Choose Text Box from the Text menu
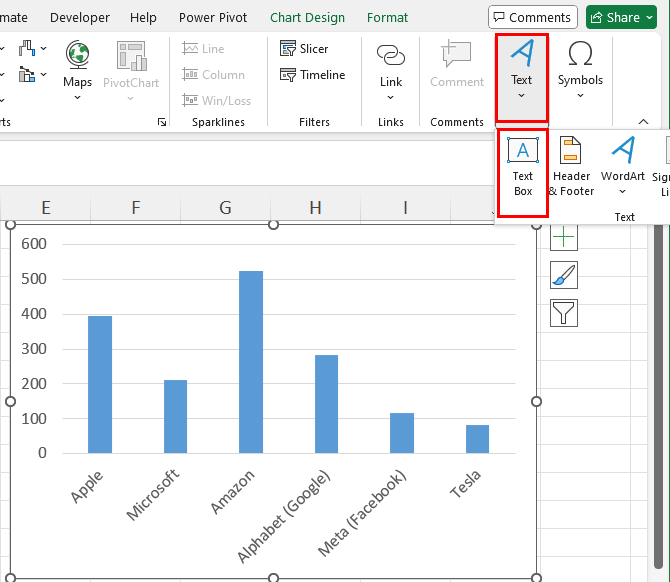 pos(523,173)
